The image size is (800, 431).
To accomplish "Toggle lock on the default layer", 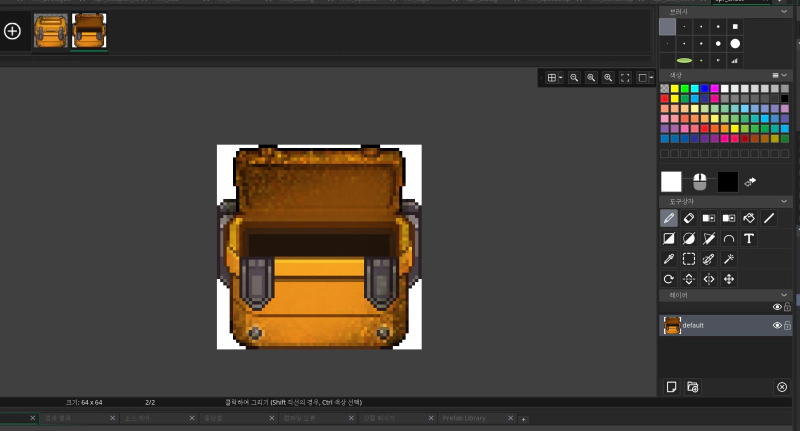I will (x=788, y=325).
